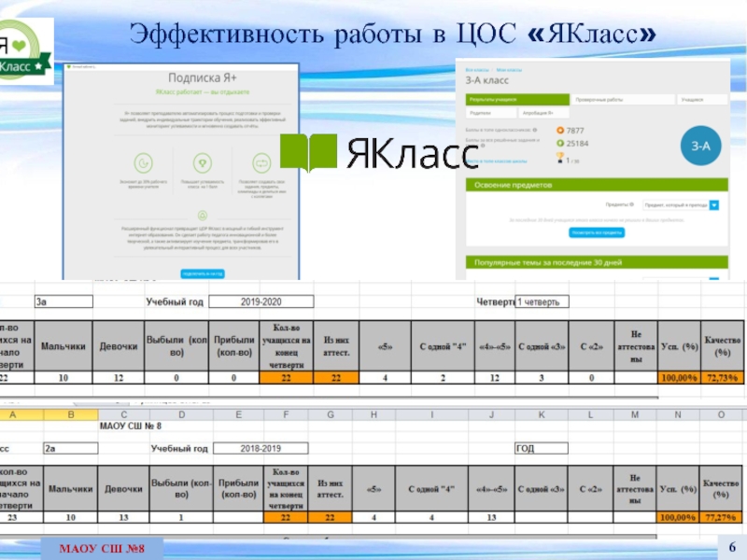Click the blue Посмотреть все предметы button
Screen dimensions: 747x560
[597, 232]
